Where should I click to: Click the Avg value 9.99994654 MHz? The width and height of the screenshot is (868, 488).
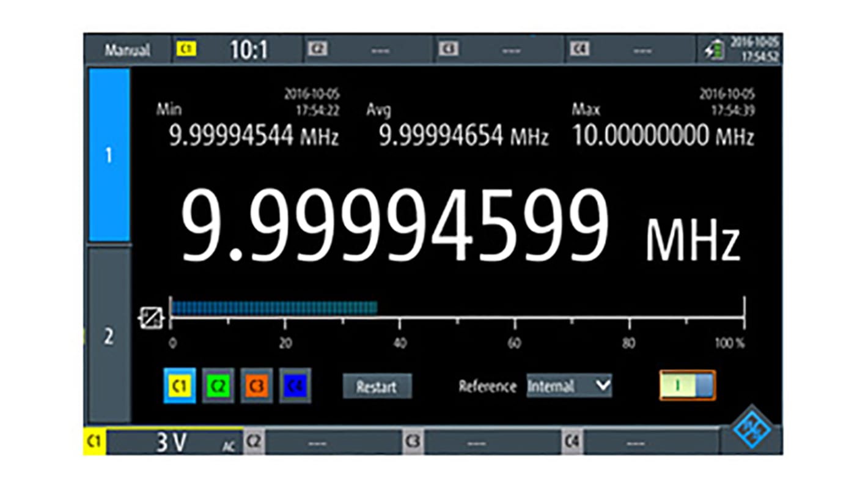click(463, 136)
